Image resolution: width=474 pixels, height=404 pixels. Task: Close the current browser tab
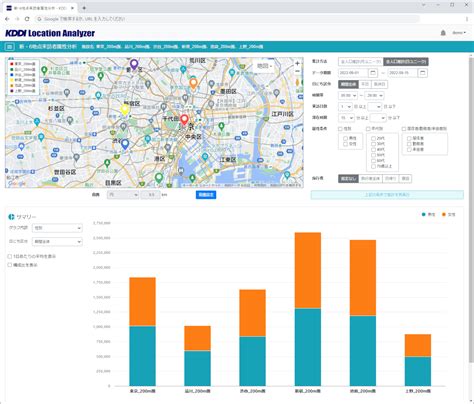tap(73, 8)
